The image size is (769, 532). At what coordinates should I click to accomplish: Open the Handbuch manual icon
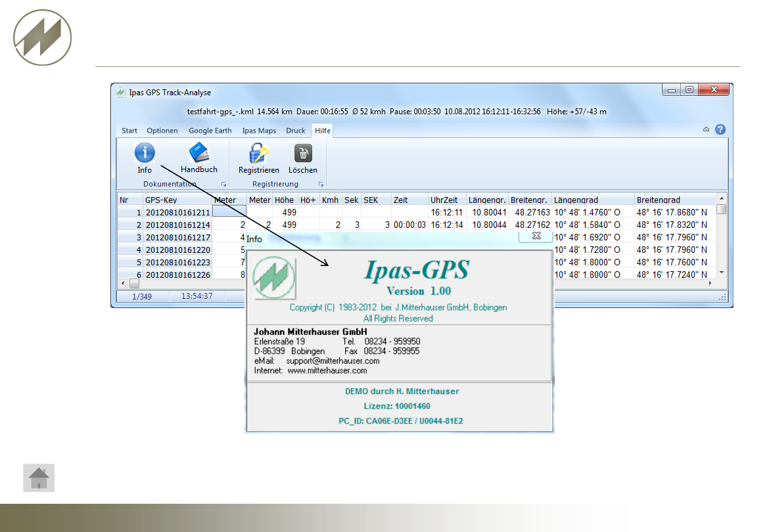199,152
